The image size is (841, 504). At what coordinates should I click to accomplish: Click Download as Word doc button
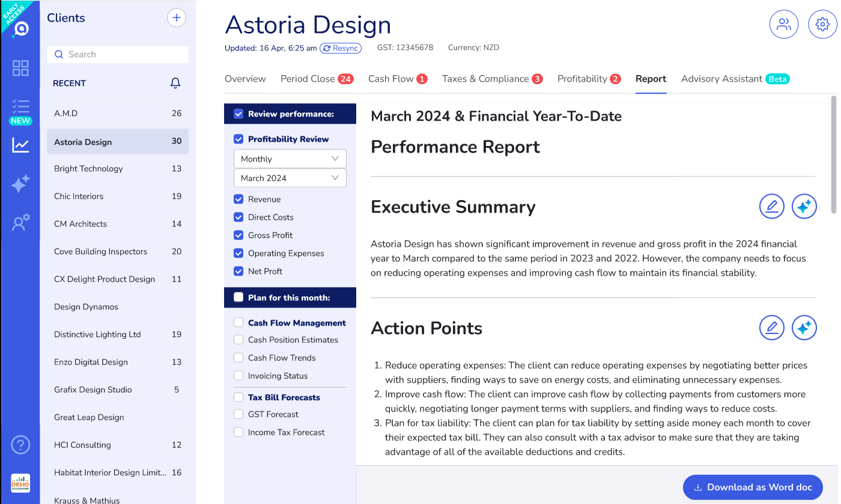(753, 487)
